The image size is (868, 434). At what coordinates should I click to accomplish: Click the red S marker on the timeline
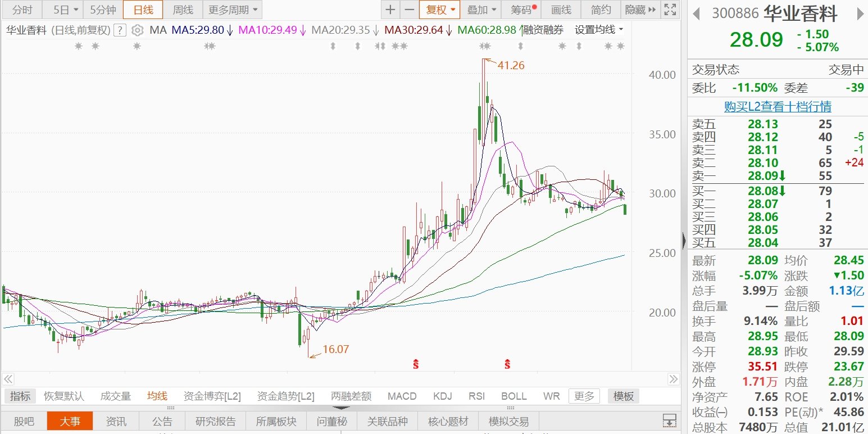click(x=416, y=364)
